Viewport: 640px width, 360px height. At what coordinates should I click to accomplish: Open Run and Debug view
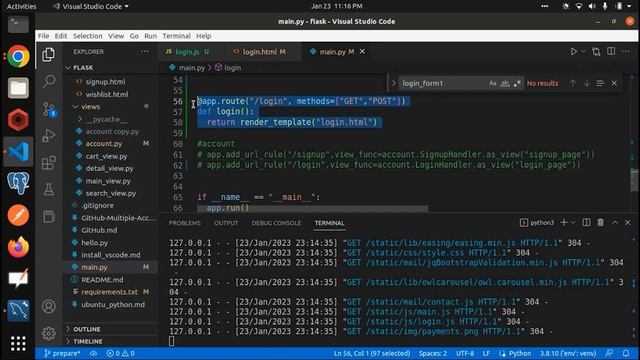(49, 136)
